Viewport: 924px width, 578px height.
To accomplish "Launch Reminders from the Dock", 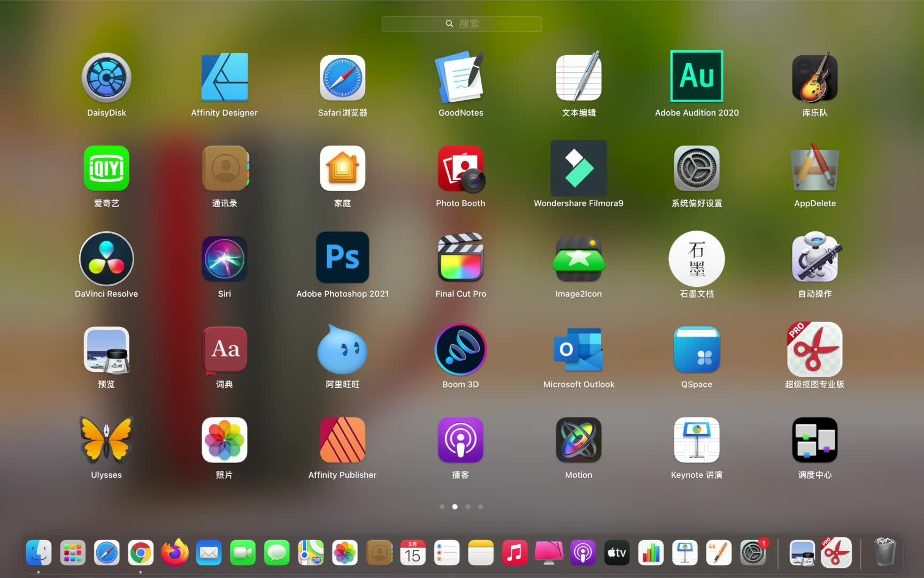I will click(447, 552).
